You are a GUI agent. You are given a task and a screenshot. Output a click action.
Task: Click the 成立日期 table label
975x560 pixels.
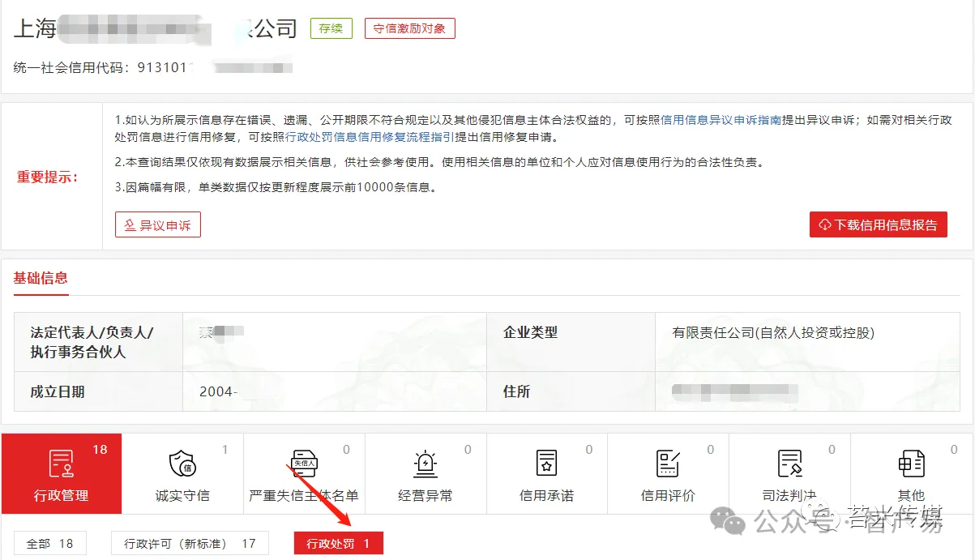point(58,391)
